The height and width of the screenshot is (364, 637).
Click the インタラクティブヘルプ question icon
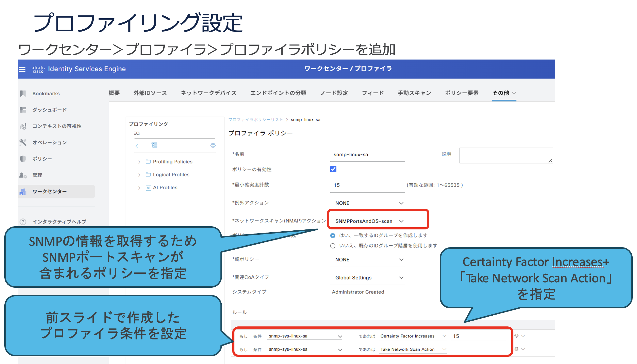tap(23, 222)
